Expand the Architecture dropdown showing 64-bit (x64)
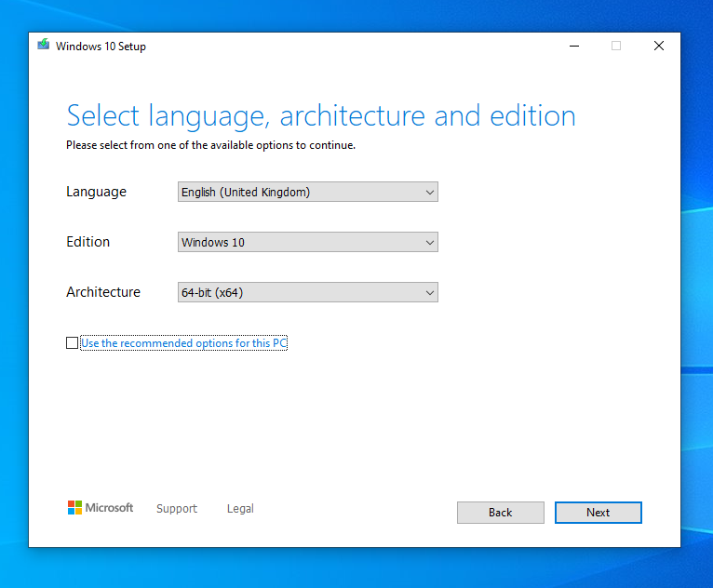 [x=308, y=292]
